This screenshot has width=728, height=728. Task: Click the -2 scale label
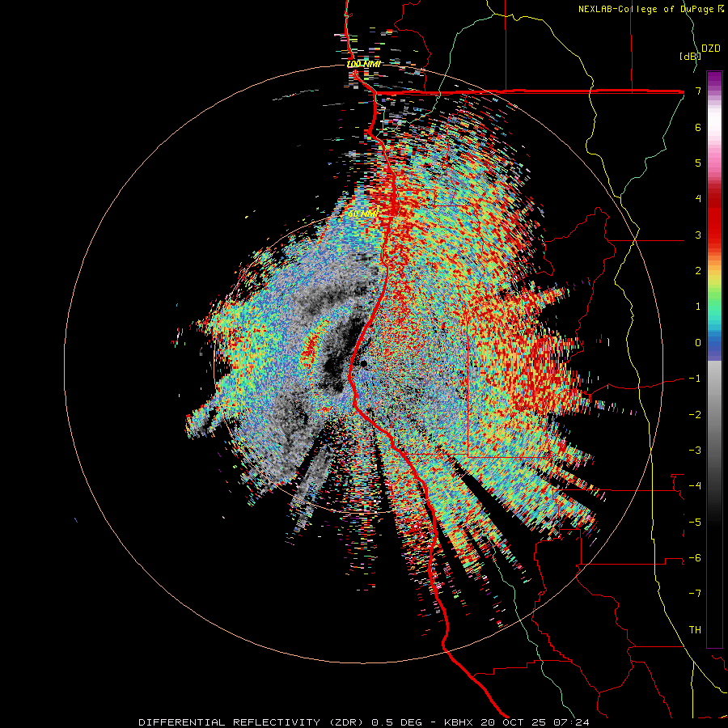(695, 415)
